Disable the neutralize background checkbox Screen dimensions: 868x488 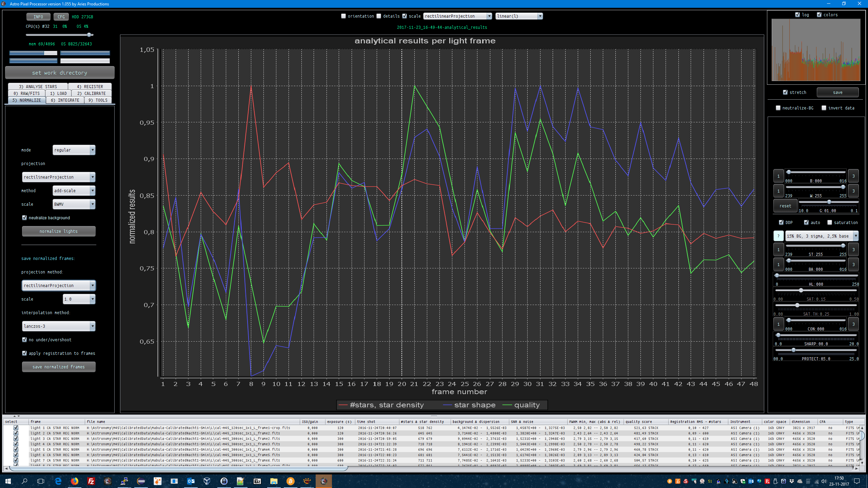[x=24, y=218]
